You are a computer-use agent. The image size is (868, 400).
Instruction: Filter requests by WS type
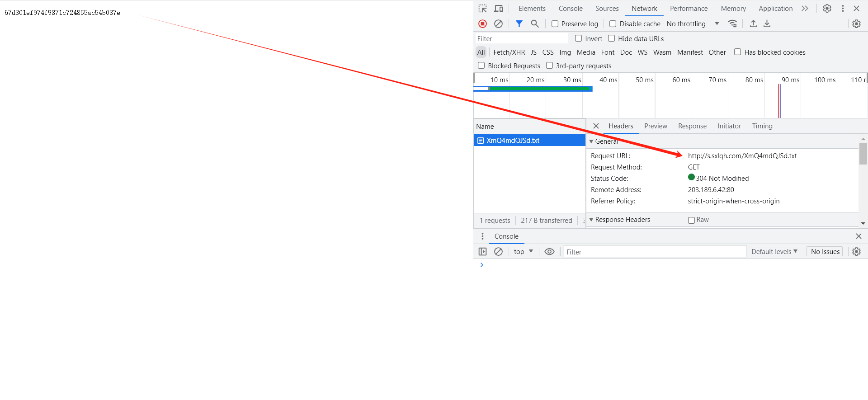642,52
